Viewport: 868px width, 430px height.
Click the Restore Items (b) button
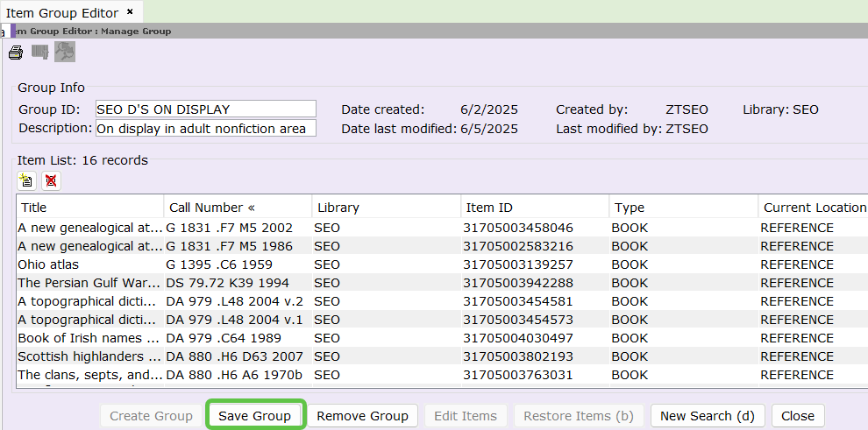pos(579,416)
